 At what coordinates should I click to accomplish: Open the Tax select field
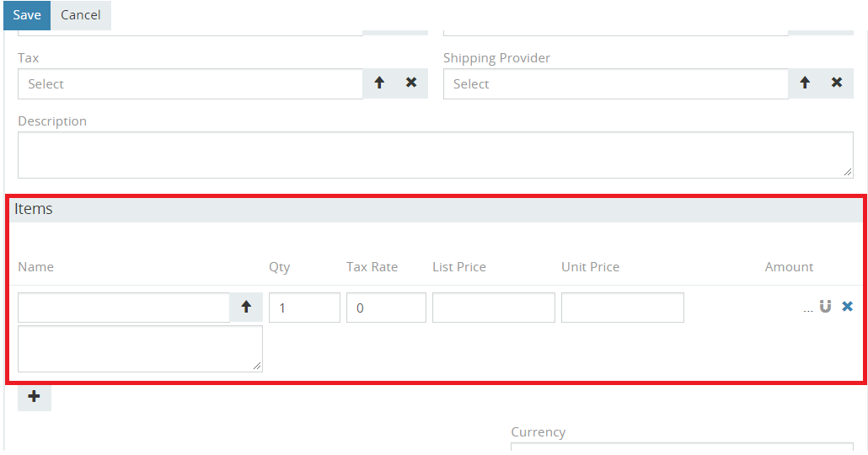click(190, 84)
